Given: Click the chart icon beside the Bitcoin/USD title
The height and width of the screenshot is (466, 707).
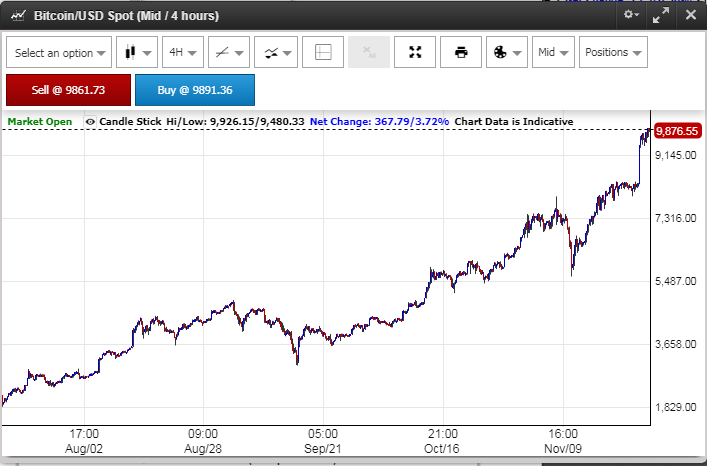Looking at the screenshot, I should point(18,16).
